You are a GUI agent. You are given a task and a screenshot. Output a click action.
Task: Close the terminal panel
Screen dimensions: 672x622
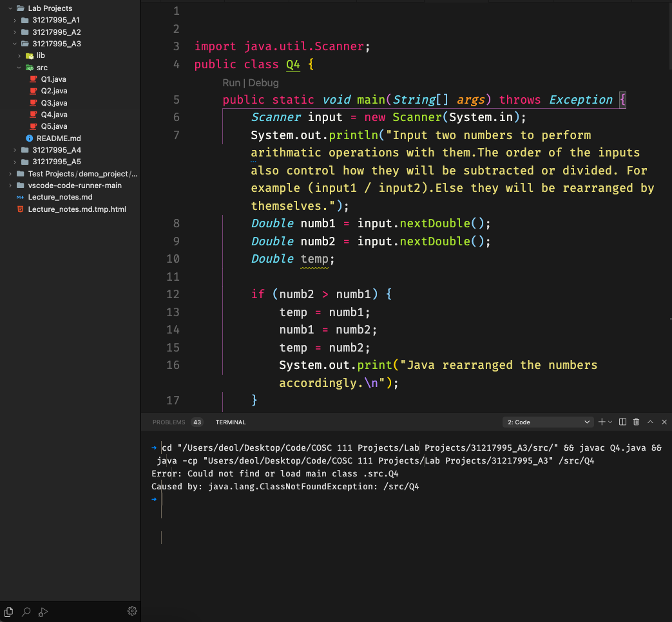pyautogui.click(x=664, y=422)
